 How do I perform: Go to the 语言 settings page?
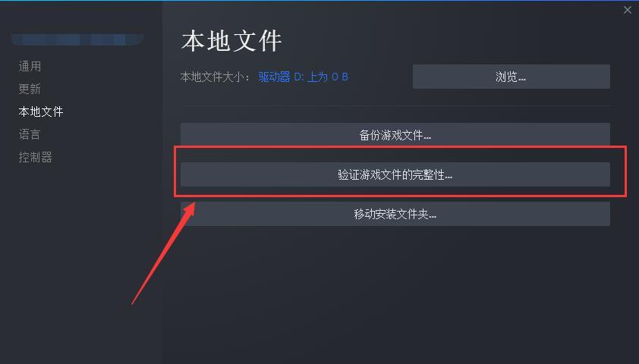point(30,134)
